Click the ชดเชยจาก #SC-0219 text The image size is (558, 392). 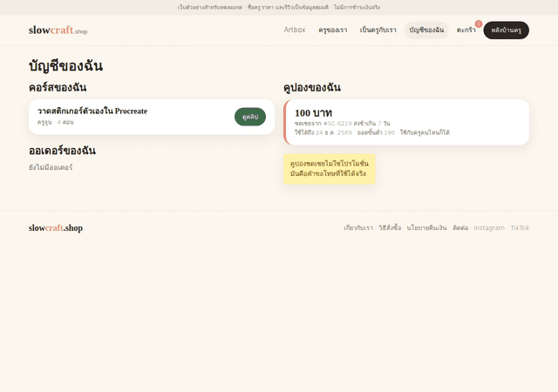(343, 124)
